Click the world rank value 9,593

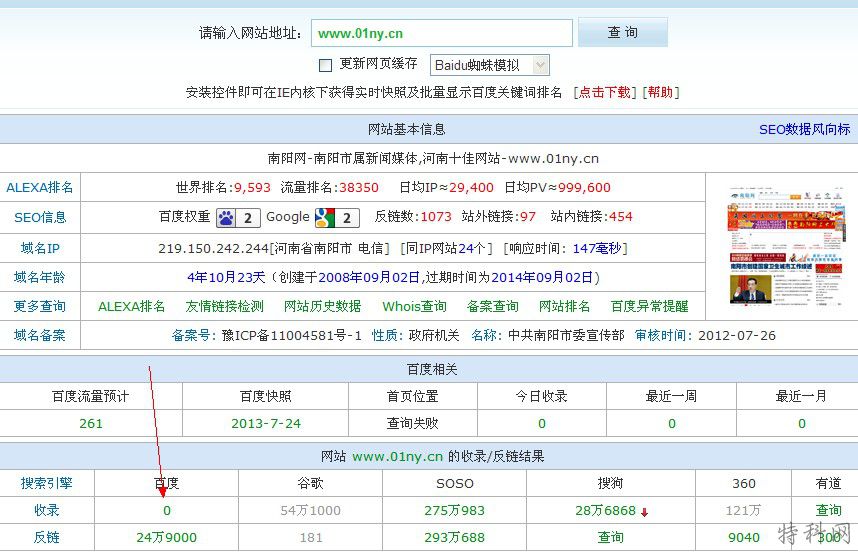(252, 187)
